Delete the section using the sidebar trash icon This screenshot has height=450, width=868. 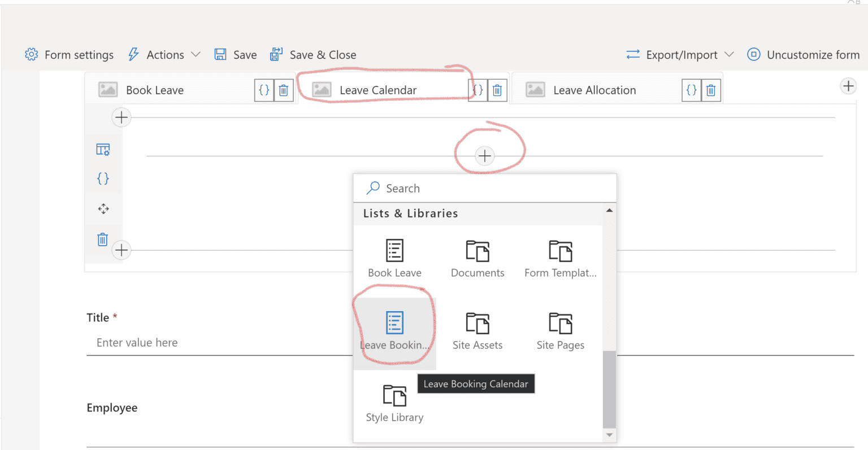pos(102,239)
